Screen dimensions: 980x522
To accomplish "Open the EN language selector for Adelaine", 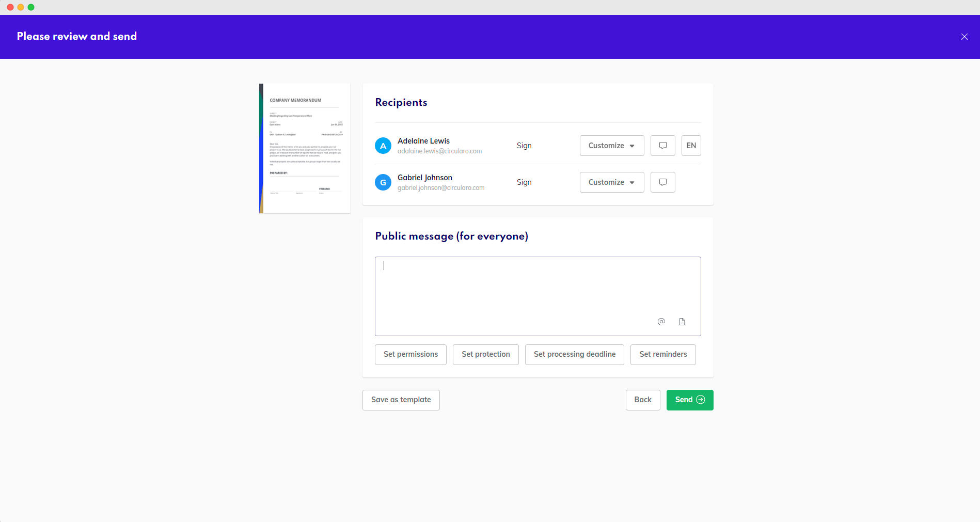I will click(691, 146).
